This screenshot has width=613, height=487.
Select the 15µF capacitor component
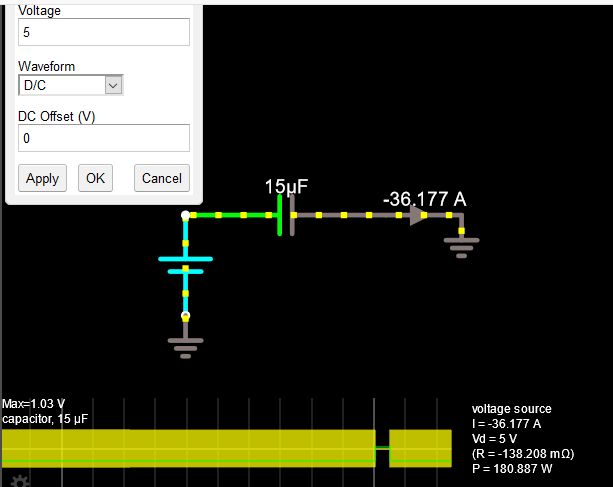[286, 215]
